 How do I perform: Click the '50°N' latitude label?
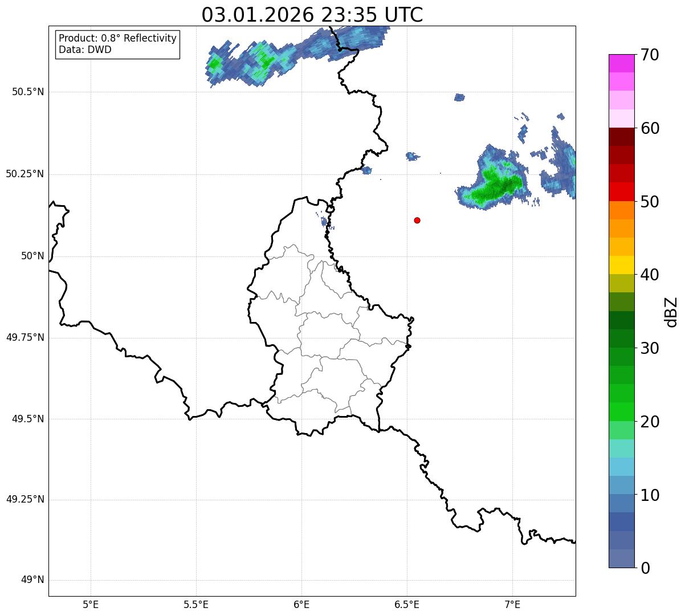32,256
